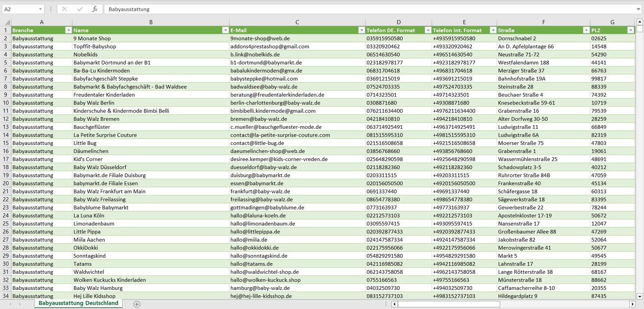Click into the formula bar text field
The image size is (644, 309).
(x=357, y=9)
